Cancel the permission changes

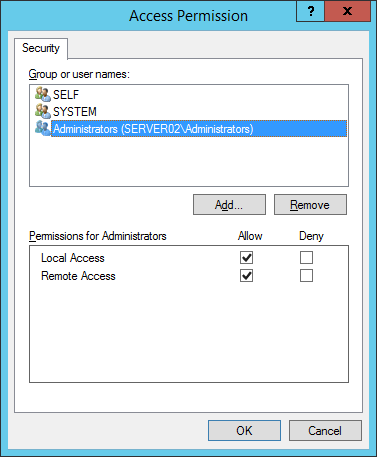(325, 431)
